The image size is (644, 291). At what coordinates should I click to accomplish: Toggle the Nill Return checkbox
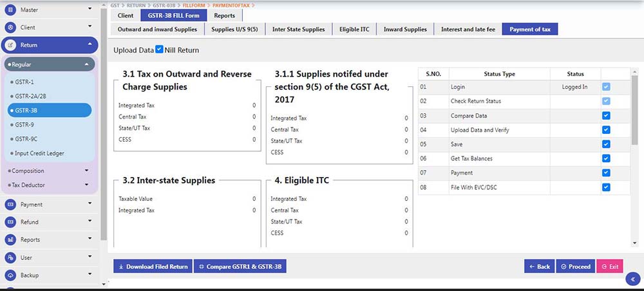(160, 50)
